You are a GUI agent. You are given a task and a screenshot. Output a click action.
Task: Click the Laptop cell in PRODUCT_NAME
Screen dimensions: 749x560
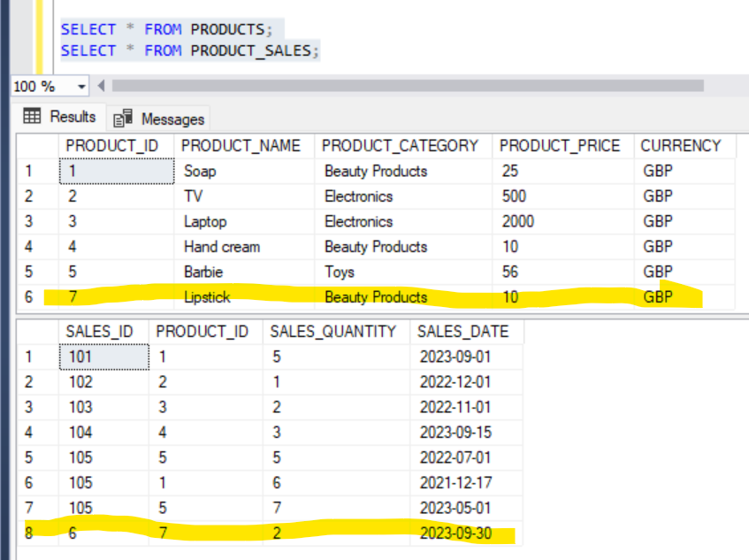205,221
